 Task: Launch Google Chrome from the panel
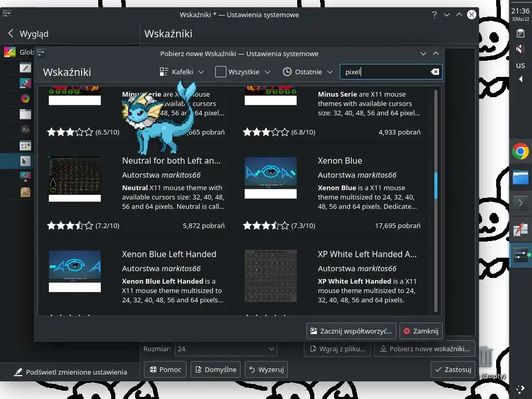(521, 151)
